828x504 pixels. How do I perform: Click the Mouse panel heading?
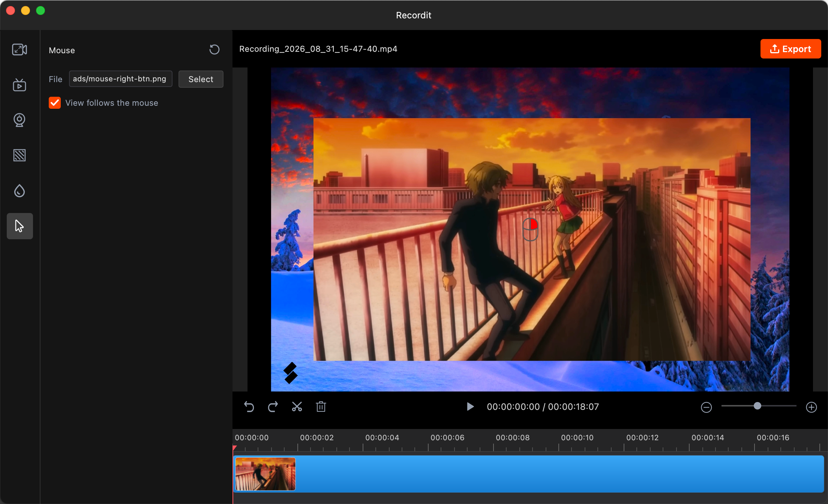pyautogui.click(x=62, y=50)
